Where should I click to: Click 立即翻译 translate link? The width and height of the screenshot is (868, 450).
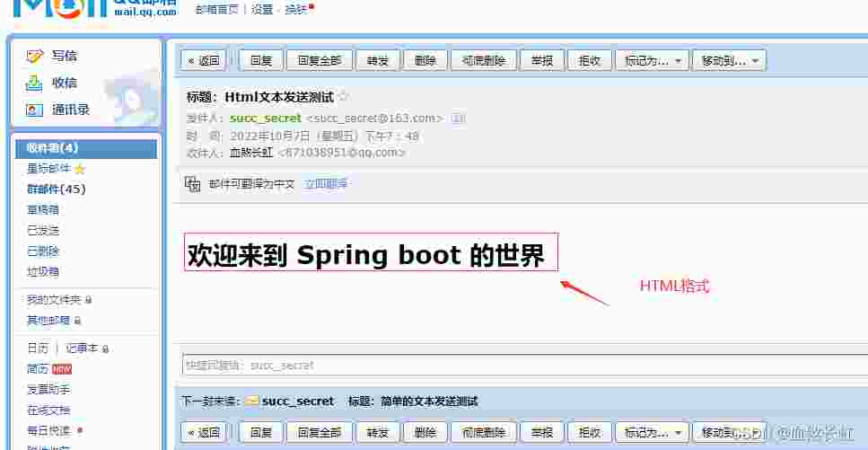pyautogui.click(x=326, y=184)
